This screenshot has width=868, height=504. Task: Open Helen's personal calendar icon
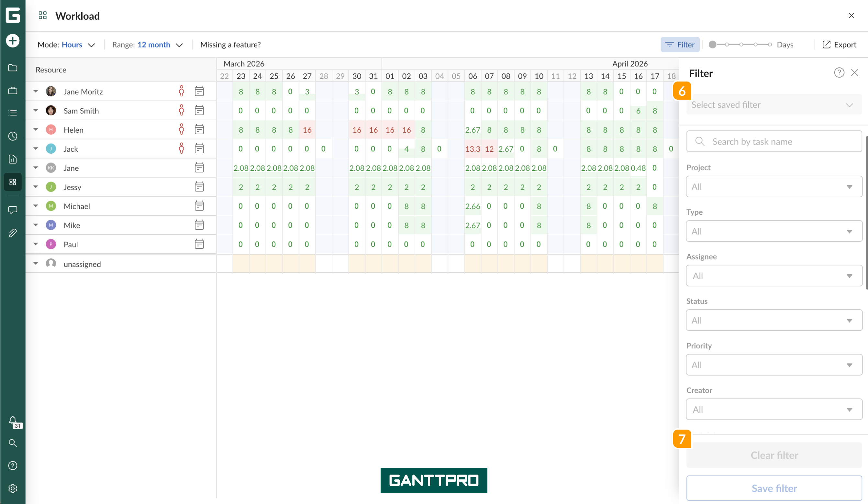tap(199, 129)
